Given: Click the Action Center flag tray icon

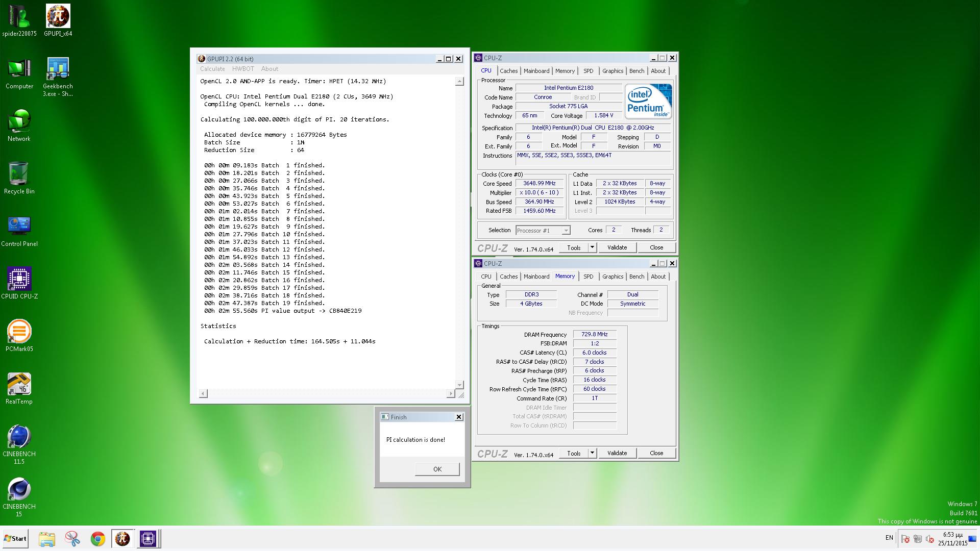Looking at the screenshot, I should point(905,539).
